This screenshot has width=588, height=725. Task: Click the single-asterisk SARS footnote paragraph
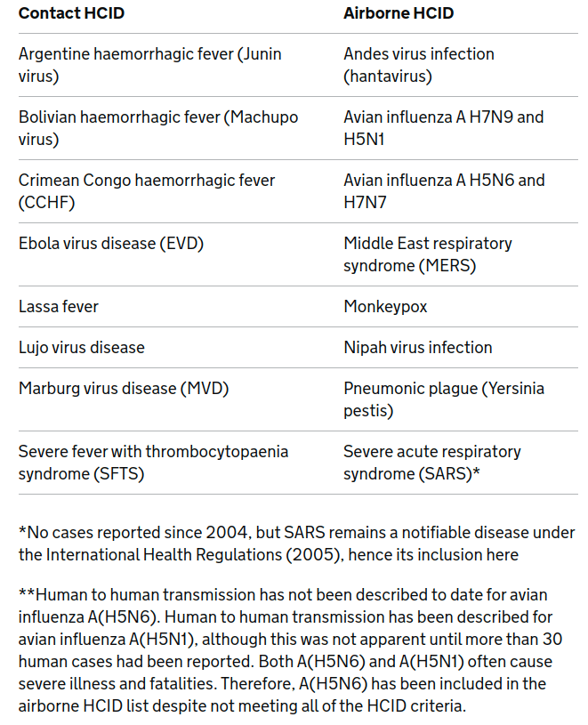pos(296,544)
